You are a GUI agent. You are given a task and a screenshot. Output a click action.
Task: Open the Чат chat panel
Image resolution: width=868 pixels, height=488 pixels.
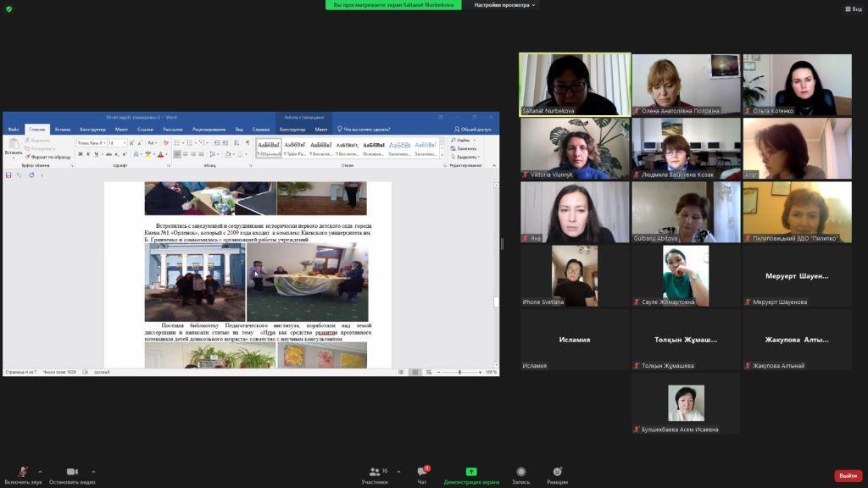(x=421, y=473)
